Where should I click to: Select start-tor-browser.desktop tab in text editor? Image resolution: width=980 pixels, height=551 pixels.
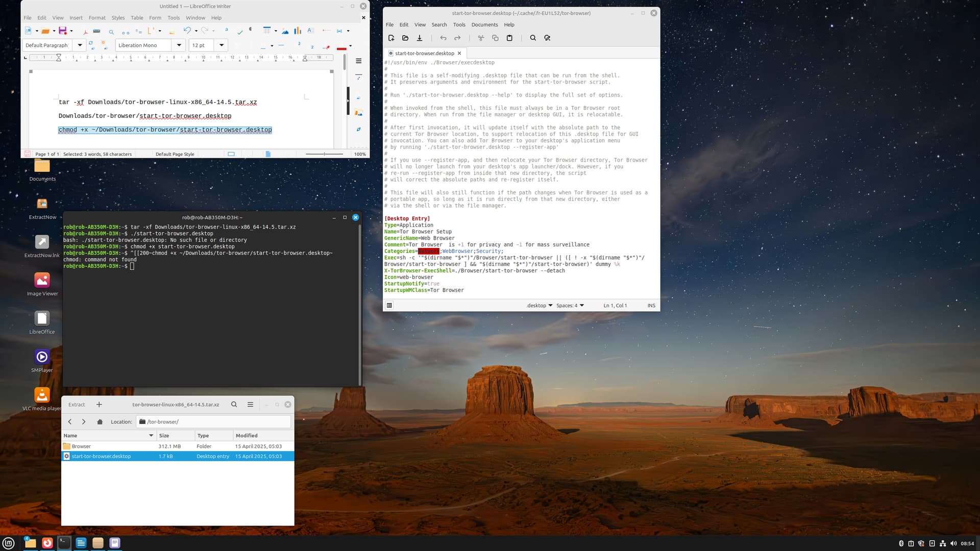pos(424,53)
